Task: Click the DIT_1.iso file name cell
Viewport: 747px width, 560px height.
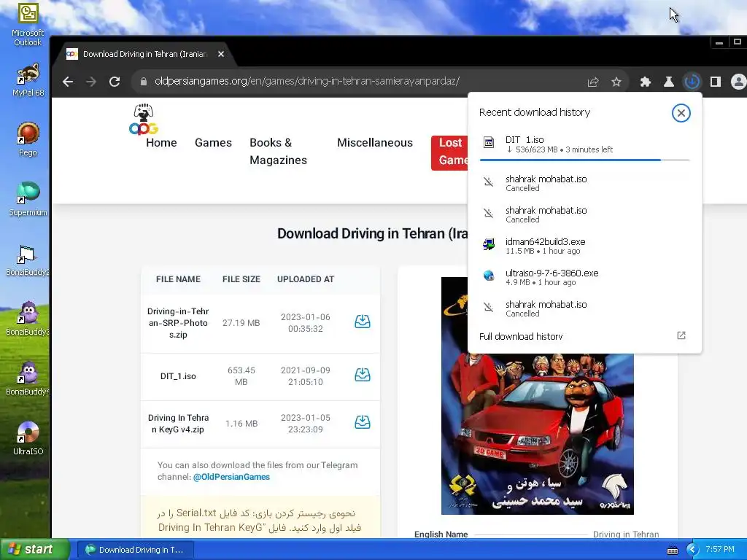Action: tap(178, 376)
